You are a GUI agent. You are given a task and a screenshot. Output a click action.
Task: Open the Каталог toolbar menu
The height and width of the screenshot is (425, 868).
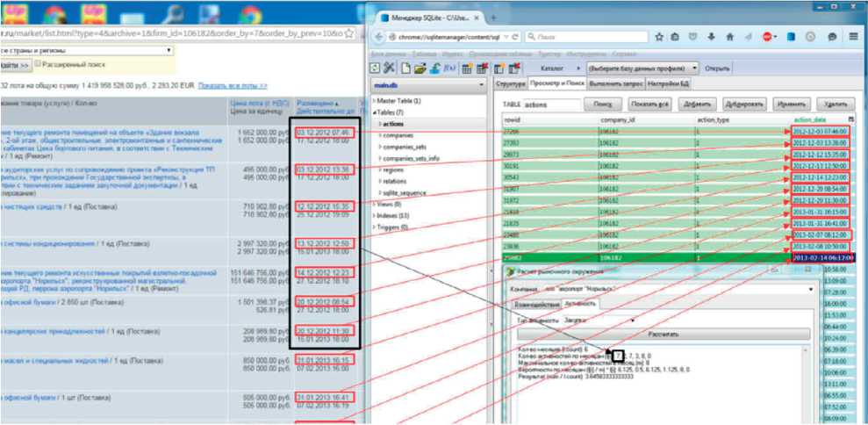559,68
